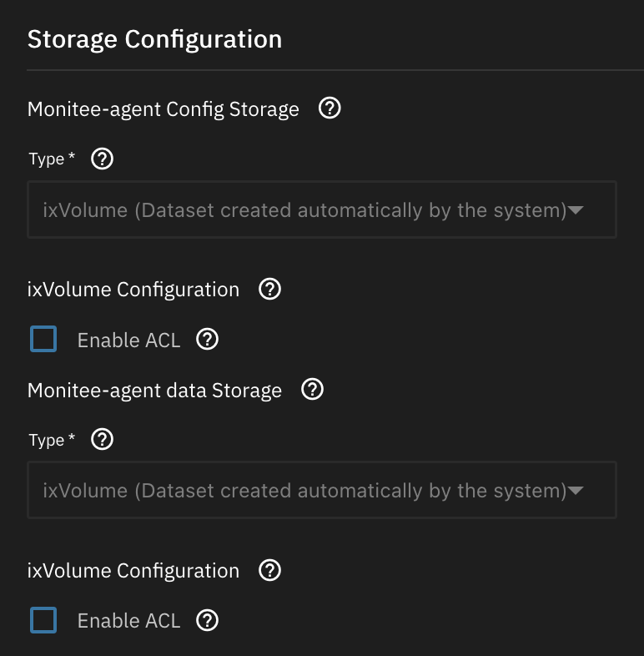This screenshot has height=656, width=644.
Task: Click the Monitee-agent data Storage label
Action: (154, 391)
